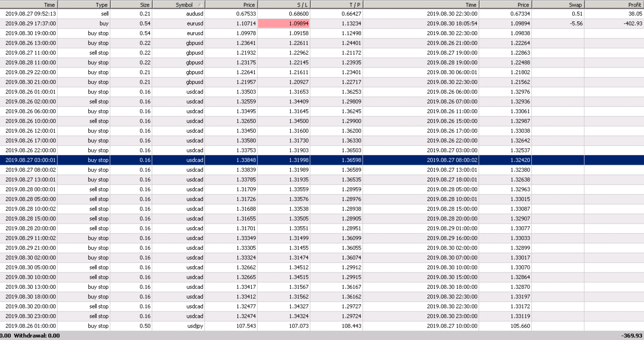Sort by the Profit column header
The width and height of the screenshot is (644, 340).
point(614,5)
